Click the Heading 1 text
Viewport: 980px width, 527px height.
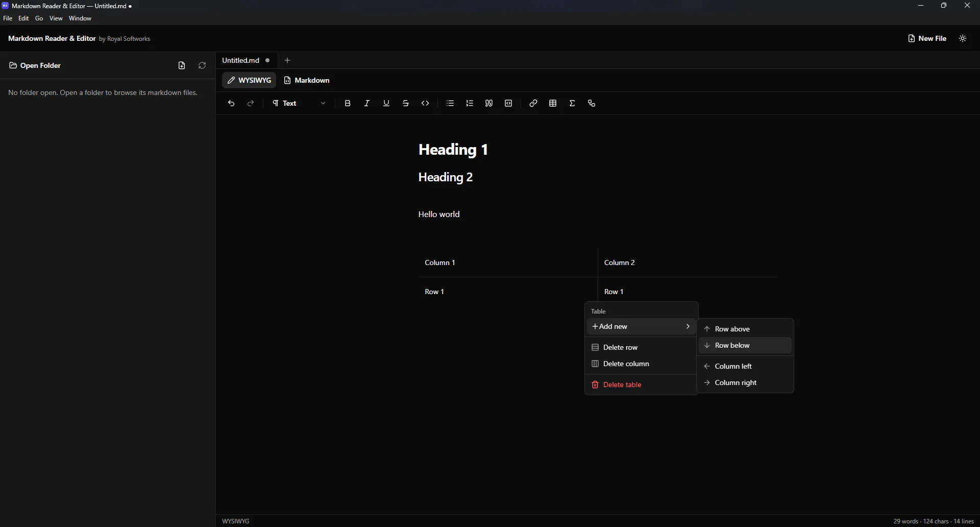click(x=453, y=150)
